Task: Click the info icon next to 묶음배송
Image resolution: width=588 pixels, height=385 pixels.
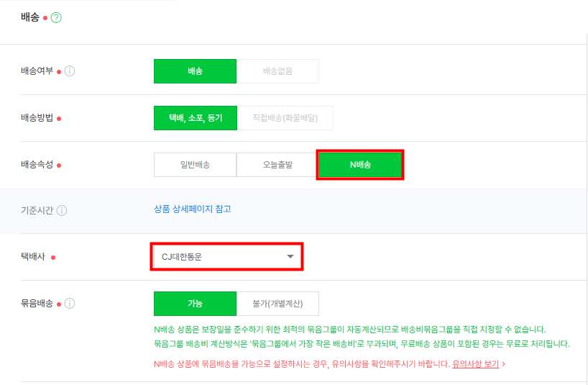Action: click(x=70, y=304)
